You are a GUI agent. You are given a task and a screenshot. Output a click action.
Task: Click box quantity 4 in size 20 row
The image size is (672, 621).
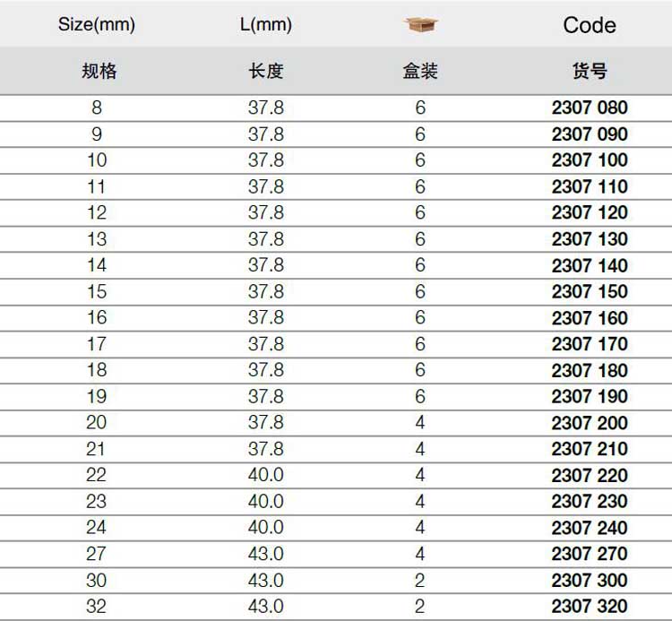tap(420, 423)
